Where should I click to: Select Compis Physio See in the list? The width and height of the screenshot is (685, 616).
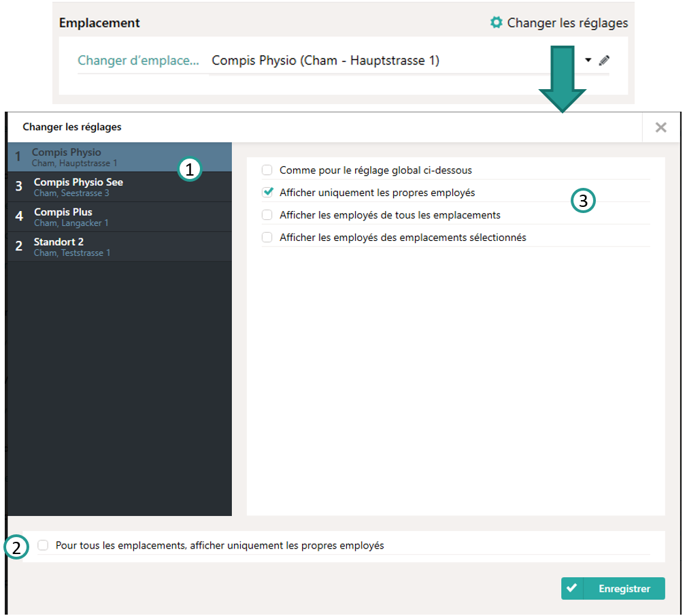78,187
